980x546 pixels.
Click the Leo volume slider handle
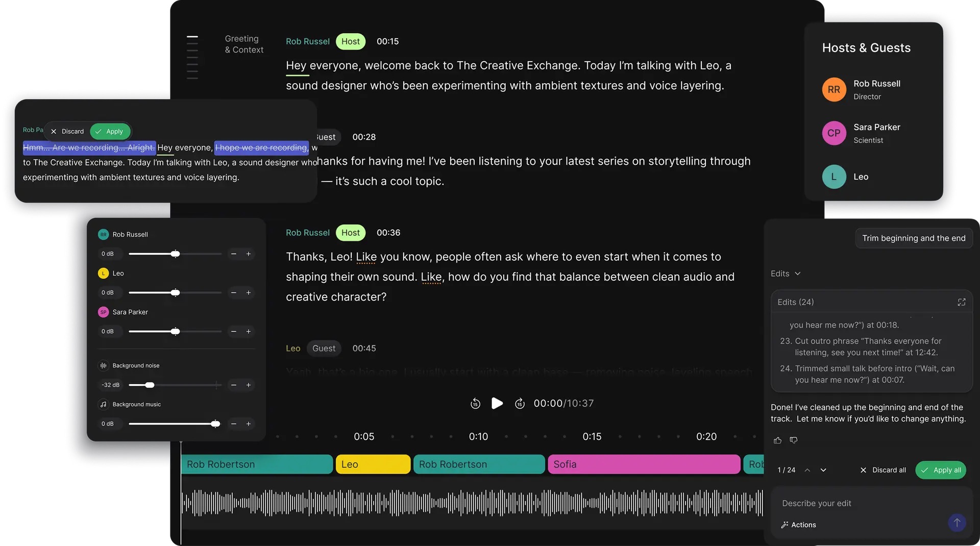[x=175, y=293]
